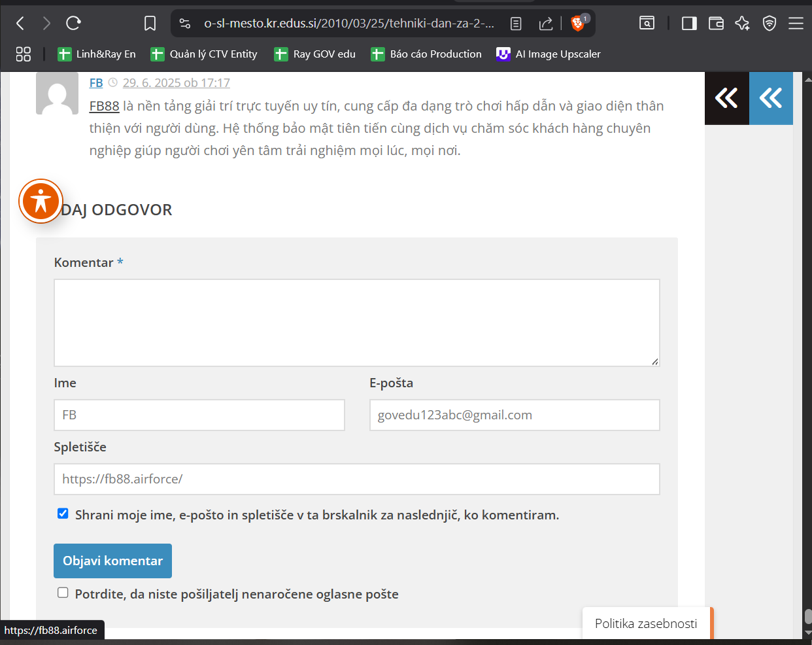Open the FB author link
Image resolution: width=812 pixels, height=645 pixels.
point(96,83)
